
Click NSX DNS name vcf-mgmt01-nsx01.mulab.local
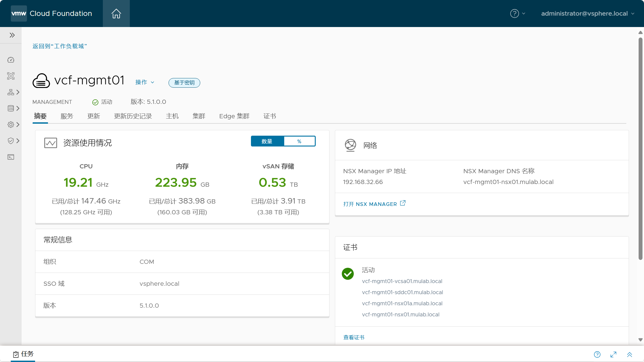click(x=508, y=182)
